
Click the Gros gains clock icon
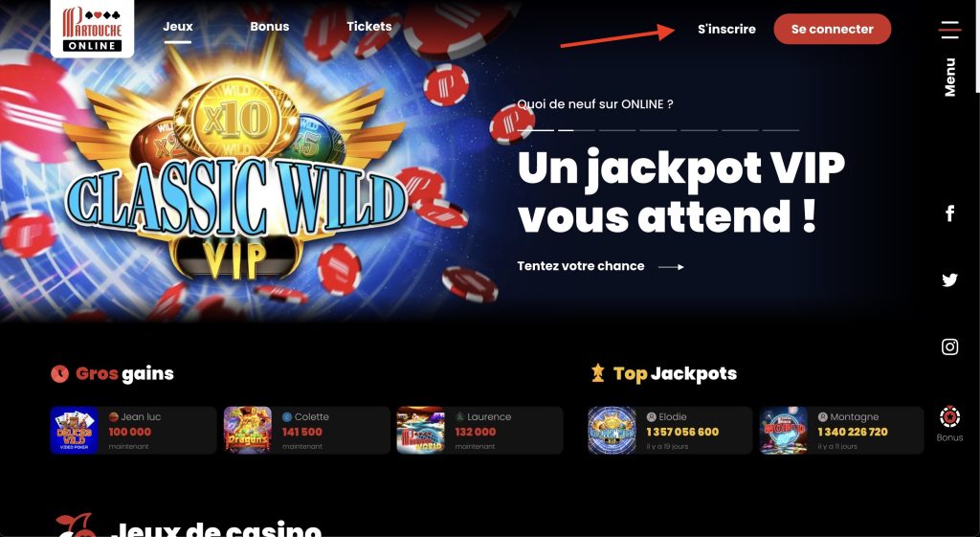coord(60,374)
